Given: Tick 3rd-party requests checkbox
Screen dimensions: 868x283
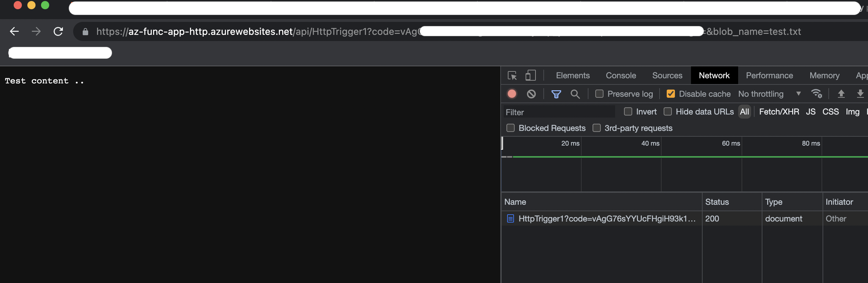Looking at the screenshot, I should pyautogui.click(x=597, y=128).
